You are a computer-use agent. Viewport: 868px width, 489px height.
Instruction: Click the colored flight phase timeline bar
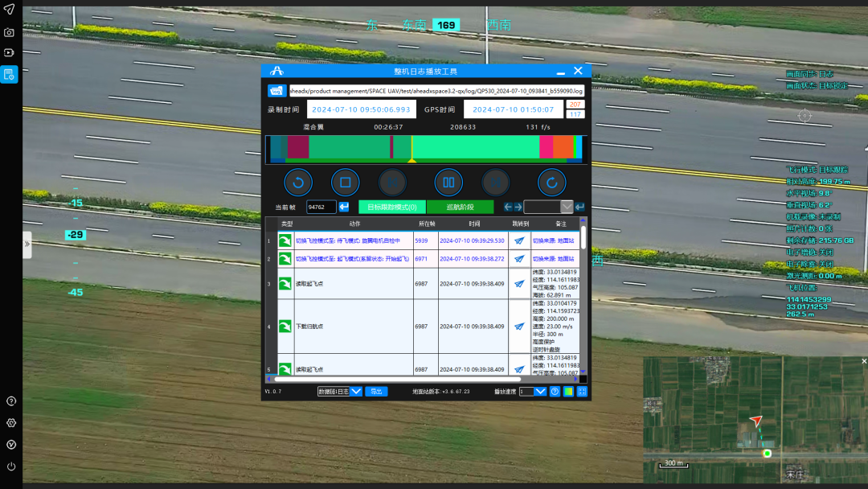pyautogui.click(x=424, y=148)
